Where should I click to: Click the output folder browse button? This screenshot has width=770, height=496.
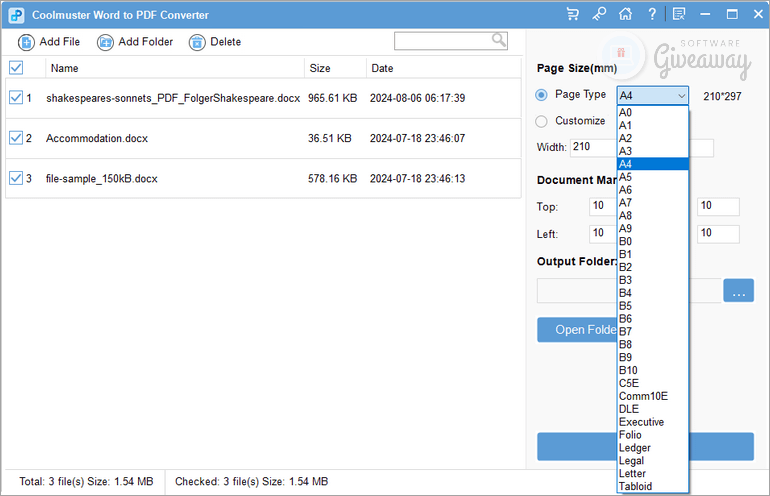click(738, 290)
